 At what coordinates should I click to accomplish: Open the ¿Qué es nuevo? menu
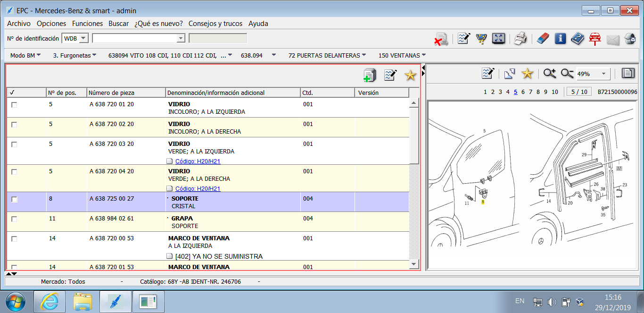tap(159, 24)
